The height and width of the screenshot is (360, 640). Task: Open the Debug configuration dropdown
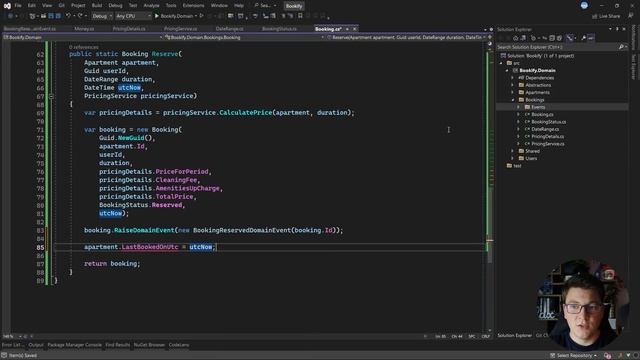[102, 16]
